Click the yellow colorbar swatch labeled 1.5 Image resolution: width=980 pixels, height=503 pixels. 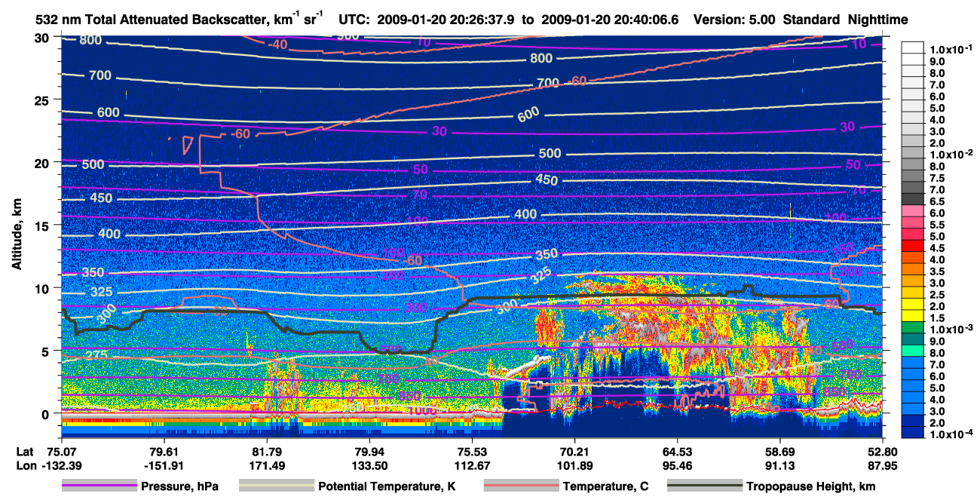[912, 314]
